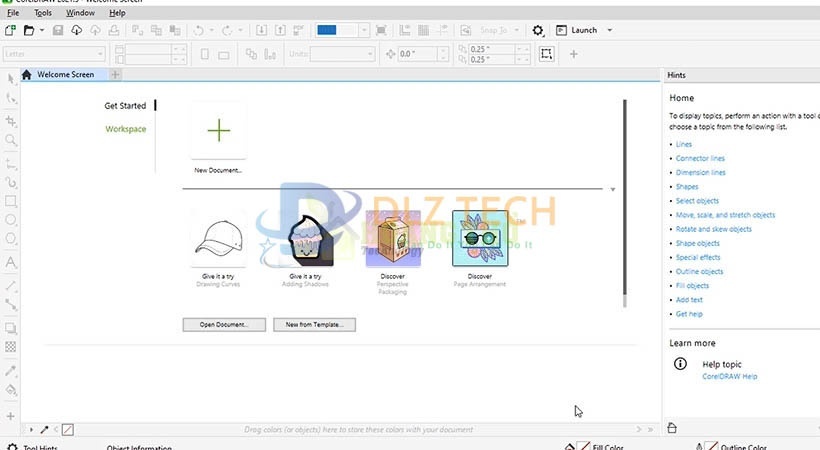Screen dimensions: 820x450
Task: Open the Dimension lines hint topic
Action: [700, 173]
